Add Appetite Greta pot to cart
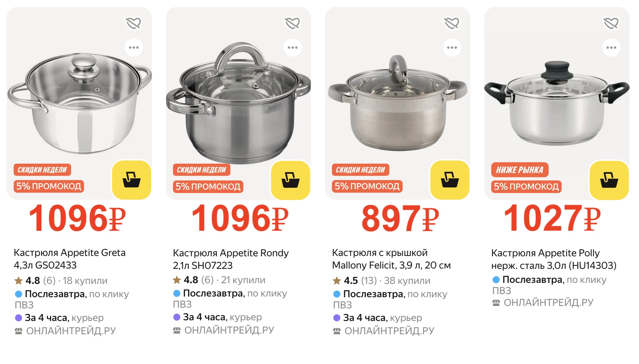Screen dimensions: 639x364 [131, 180]
